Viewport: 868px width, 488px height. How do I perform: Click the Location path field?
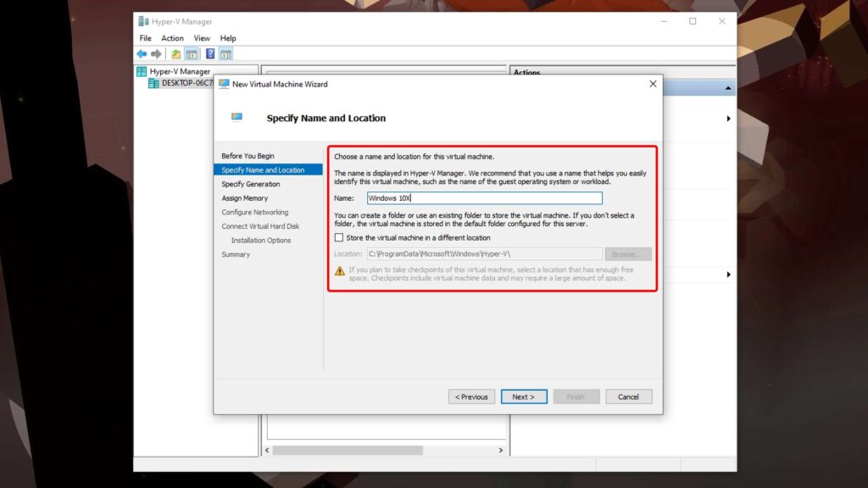pyautogui.click(x=484, y=254)
